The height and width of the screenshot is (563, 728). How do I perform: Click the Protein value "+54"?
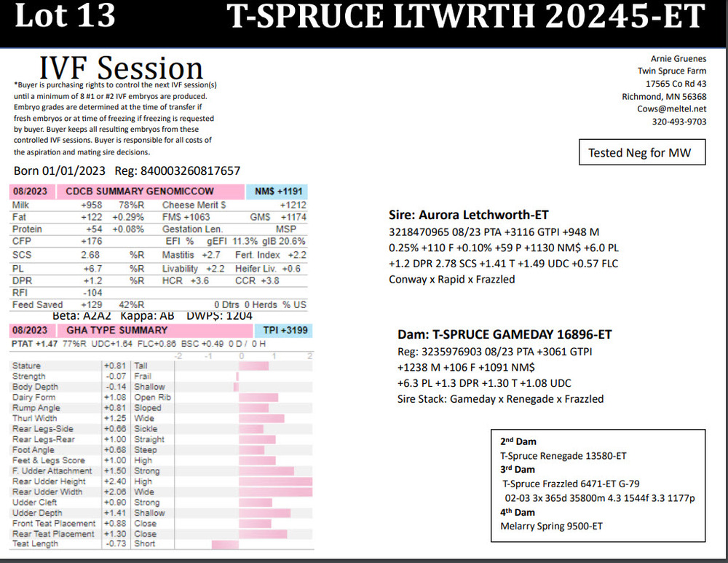coord(94,229)
